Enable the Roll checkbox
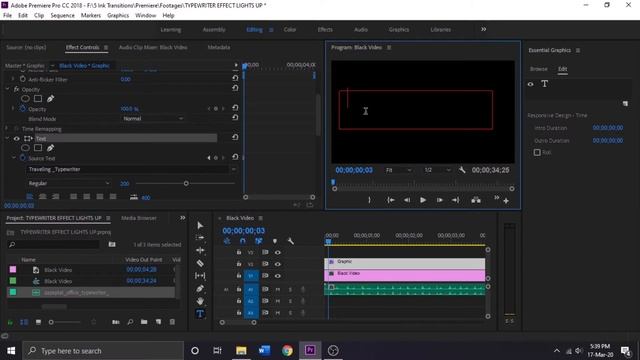The height and width of the screenshot is (360, 640). [x=537, y=152]
